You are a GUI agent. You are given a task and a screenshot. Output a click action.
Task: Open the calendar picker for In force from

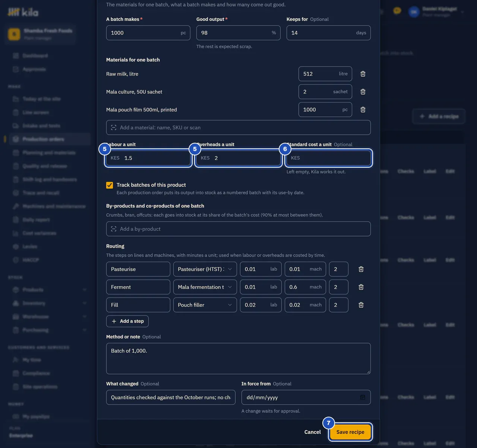point(363,397)
